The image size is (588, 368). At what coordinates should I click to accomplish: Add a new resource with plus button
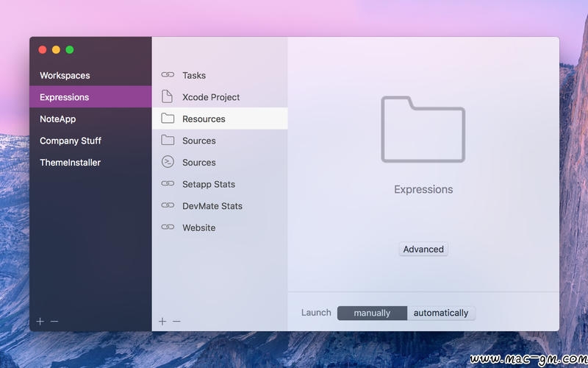pos(162,322)
